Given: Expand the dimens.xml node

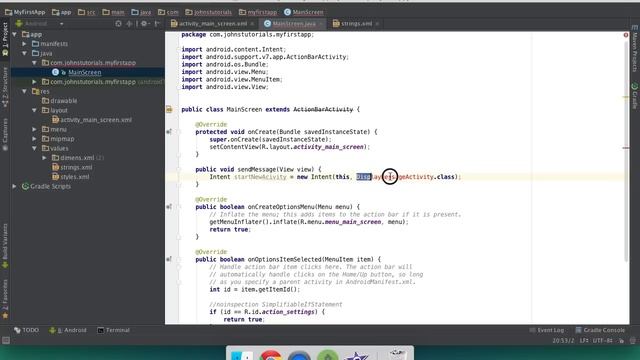Looking at the screenshot, I should (44, 158).
